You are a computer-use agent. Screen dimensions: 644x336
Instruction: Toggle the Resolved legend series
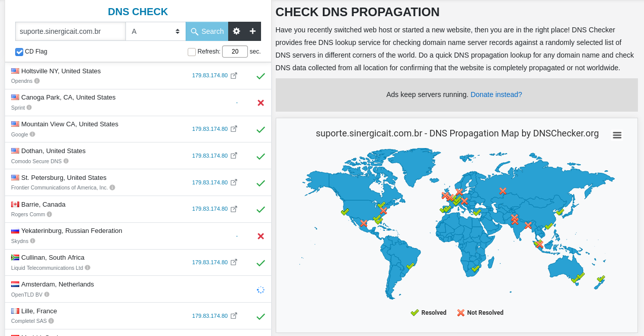pyautogui.click(x=428, y=313)
